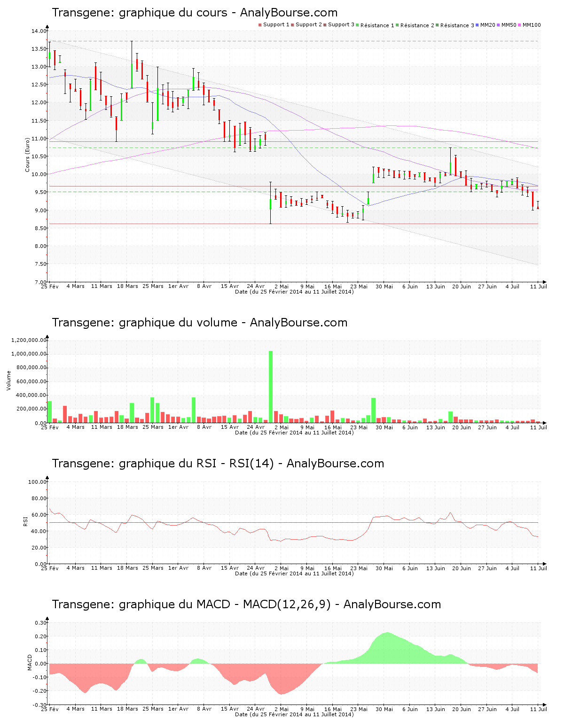
Task: Click the Support 3 legend label
Action: pos(341,25)
